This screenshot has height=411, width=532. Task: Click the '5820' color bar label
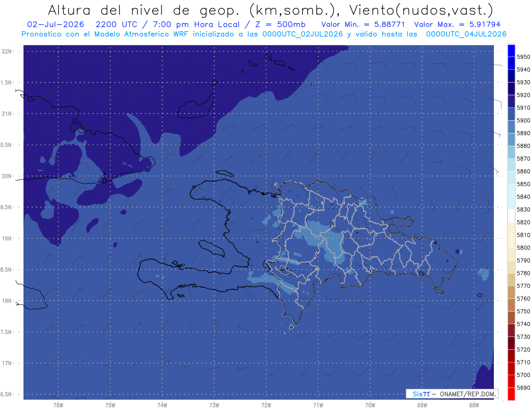pos(524,222)
